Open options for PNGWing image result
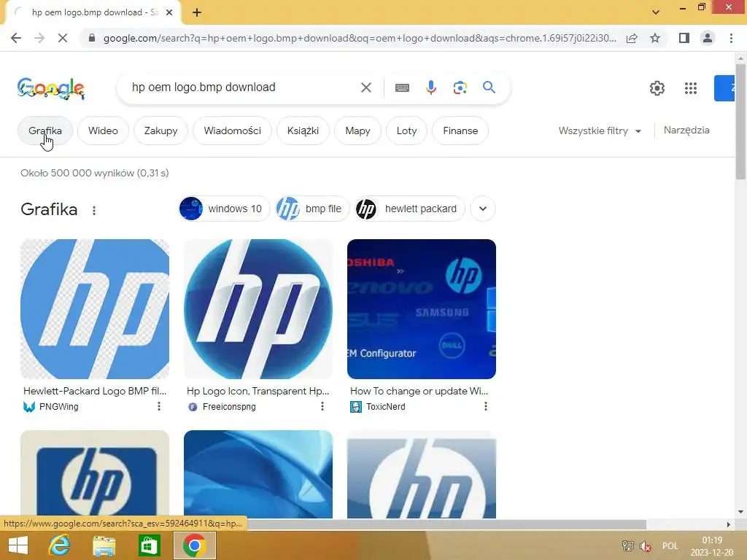The width and height of the screenshot is (747, 560). (x=158, y=406)
